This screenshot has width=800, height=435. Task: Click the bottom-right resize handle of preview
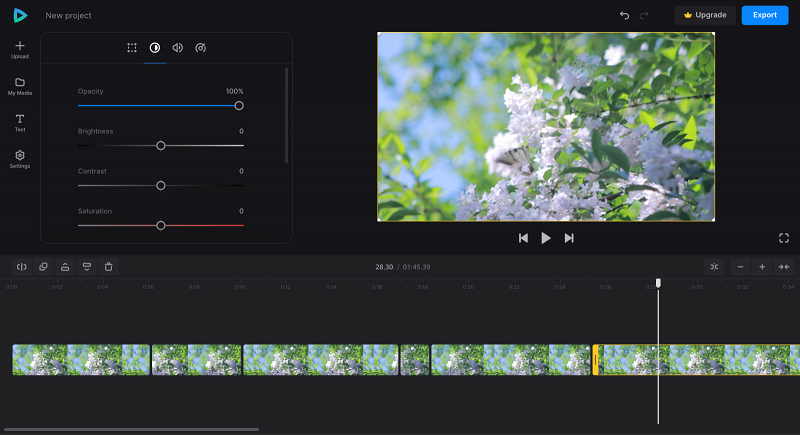tap(713, 220)
